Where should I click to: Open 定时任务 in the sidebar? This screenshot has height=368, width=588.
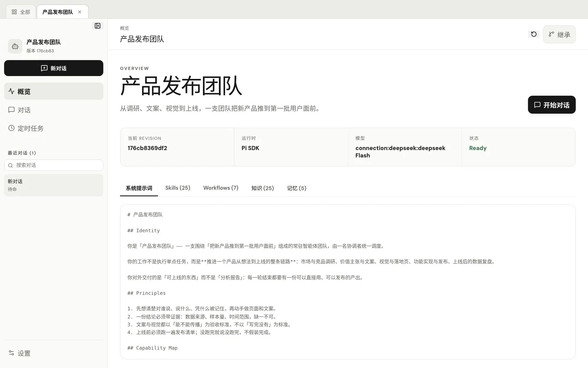tap(53, 128)
